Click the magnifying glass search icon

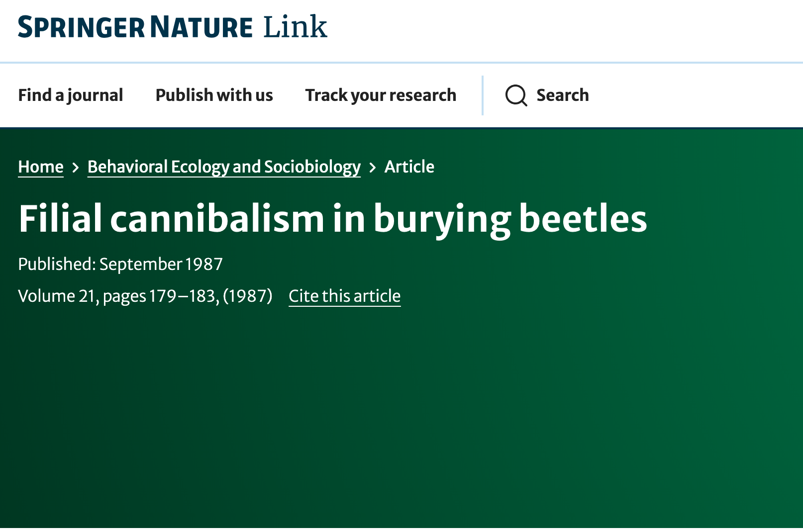[516, 95]
